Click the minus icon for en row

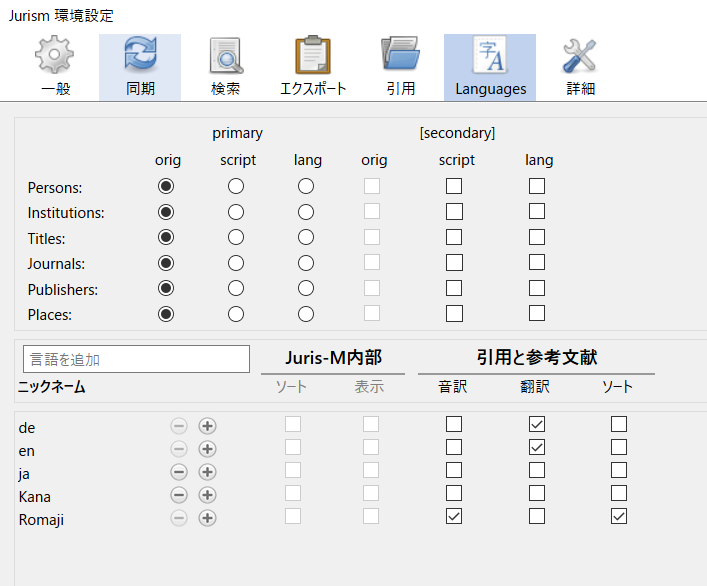click(179, 449)
